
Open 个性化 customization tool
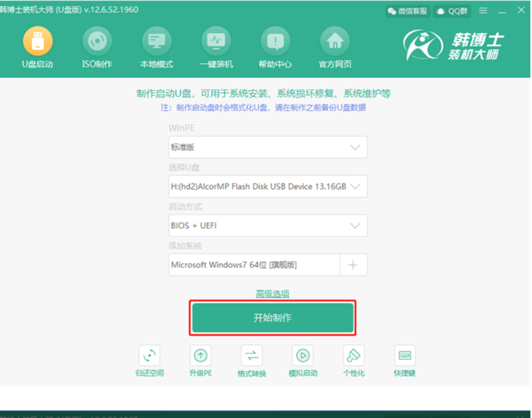point(354,356)
